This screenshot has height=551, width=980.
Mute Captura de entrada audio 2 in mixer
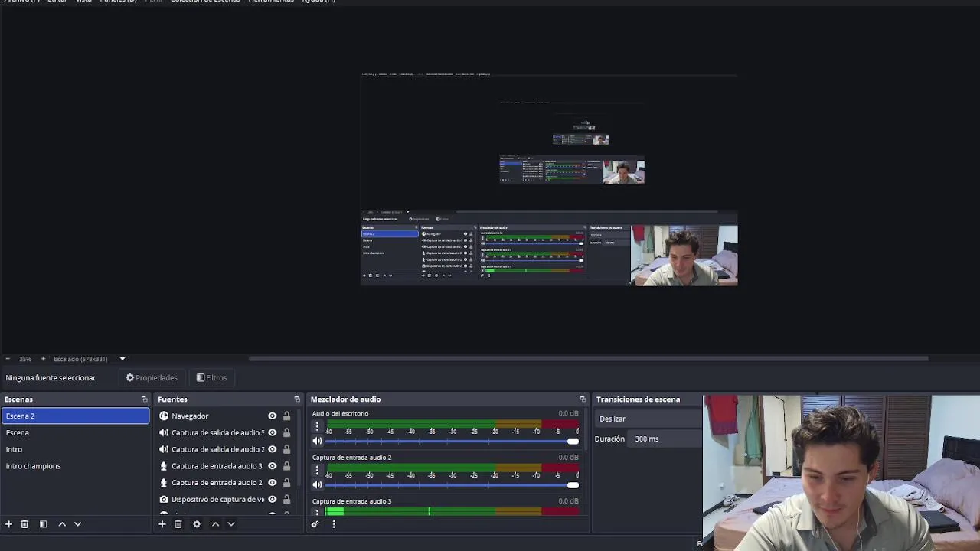point(317,484)
